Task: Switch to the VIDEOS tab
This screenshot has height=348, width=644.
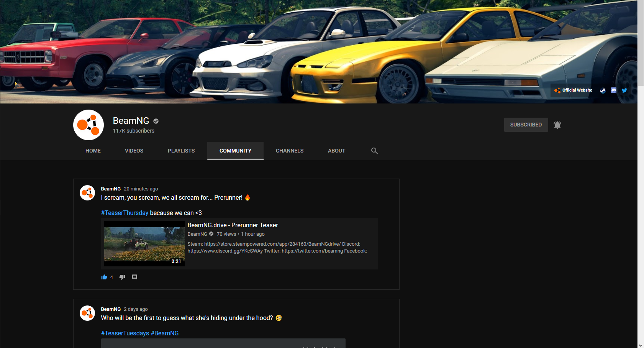Action: (x=134, y=151)
